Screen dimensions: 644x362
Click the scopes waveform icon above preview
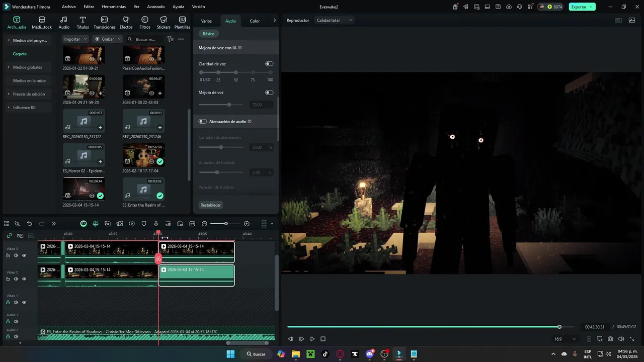[x=632, y=21]
